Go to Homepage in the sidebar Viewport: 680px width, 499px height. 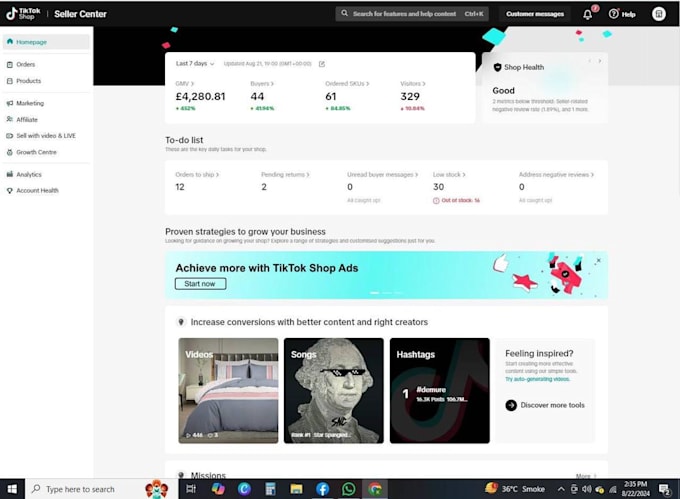coord(46,42)
